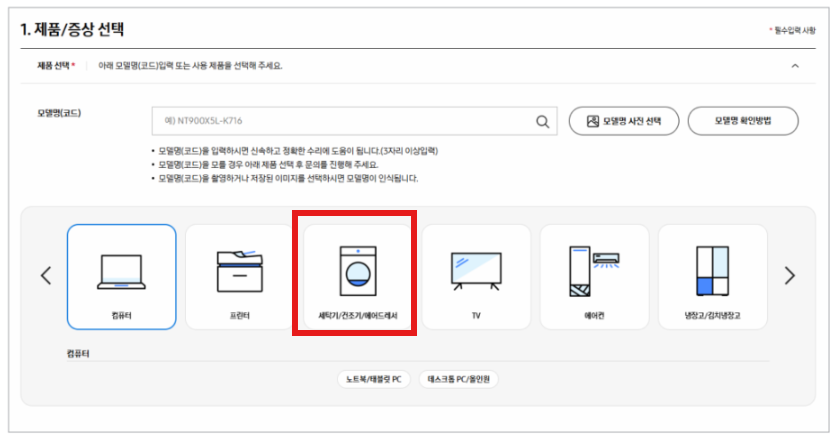
Task: Choose 데스크톱 PC/올인원 subcategory
Action: point(458,379)
